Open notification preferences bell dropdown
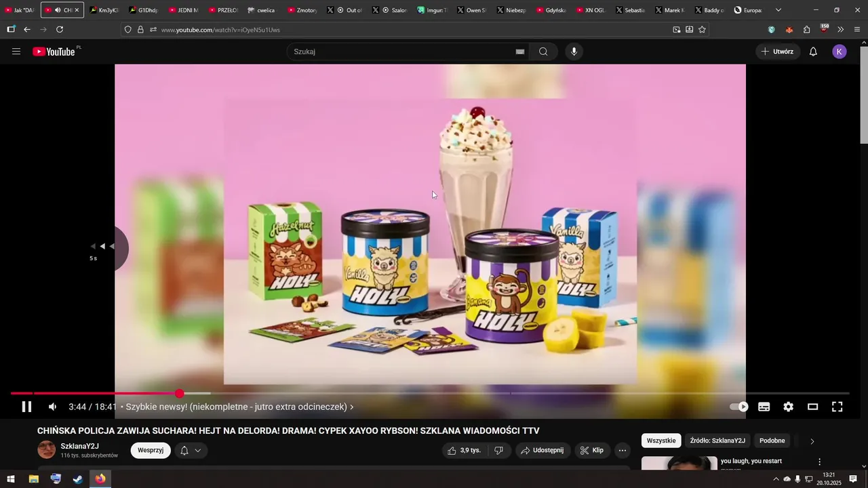This screenshot has height=488, width=868. [x=191, y=450]
